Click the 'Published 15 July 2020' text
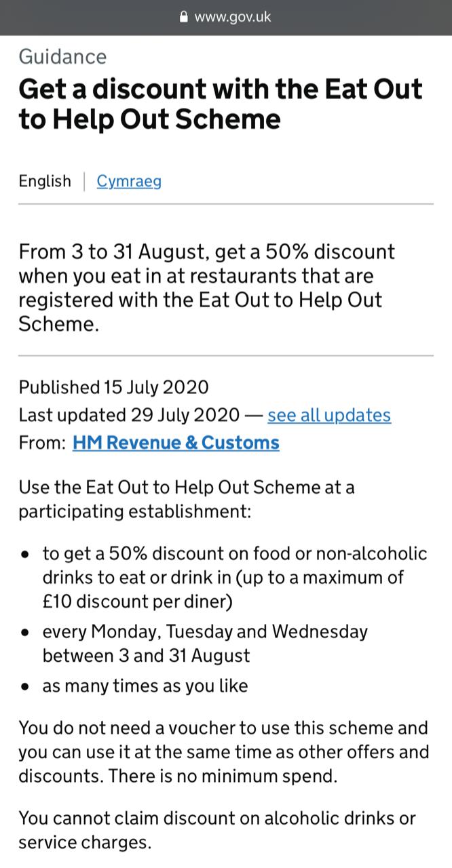The image size is (452, 868). pyautogui.click(x=113, y=387)
